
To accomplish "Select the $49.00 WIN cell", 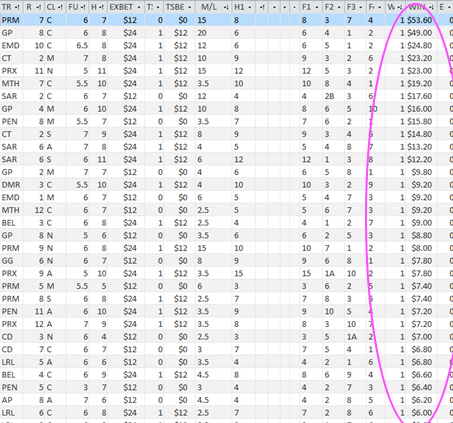I will tap(421, 33).
